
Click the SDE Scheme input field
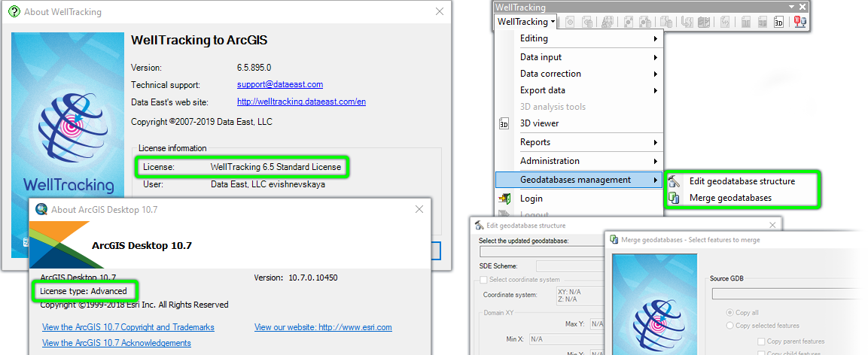pyautogui.click(x=570, y=266)
